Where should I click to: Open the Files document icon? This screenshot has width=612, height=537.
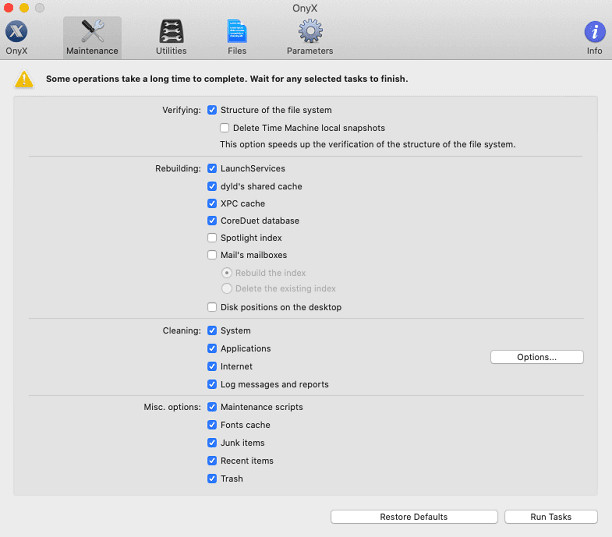(x=237, y=31)
